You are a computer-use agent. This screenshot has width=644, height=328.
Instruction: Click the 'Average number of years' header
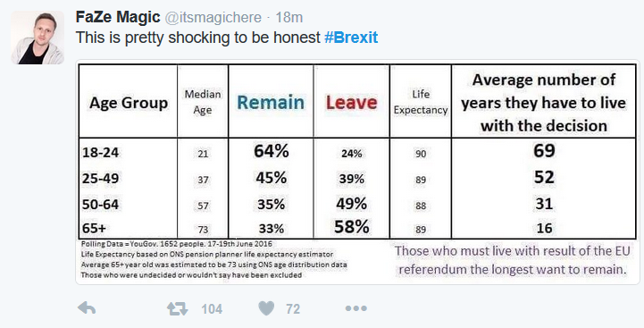(x=544, y=103)
